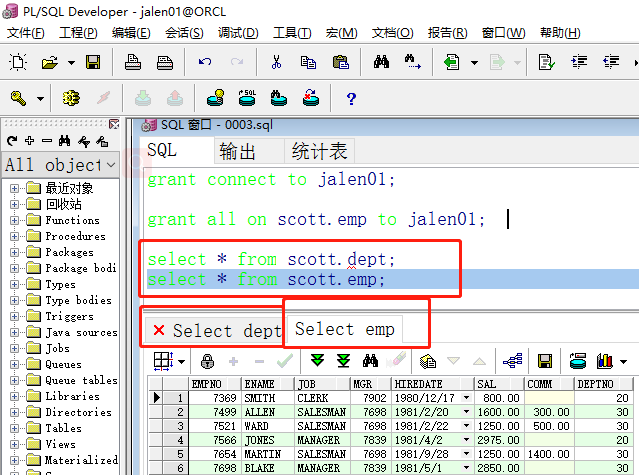Screen dimensions: 639x475
Task: Expand the Procedures tree node
Action: (14, 236)
